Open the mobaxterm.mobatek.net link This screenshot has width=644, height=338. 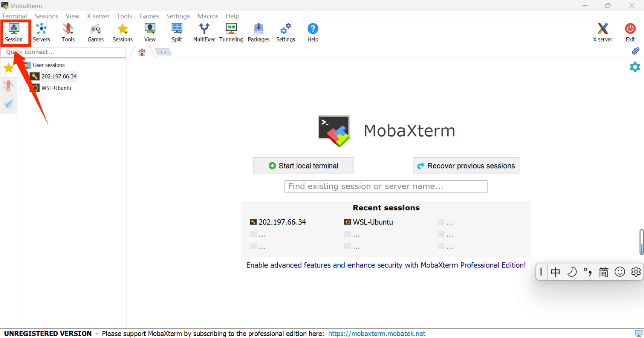[x=377, y=334]
